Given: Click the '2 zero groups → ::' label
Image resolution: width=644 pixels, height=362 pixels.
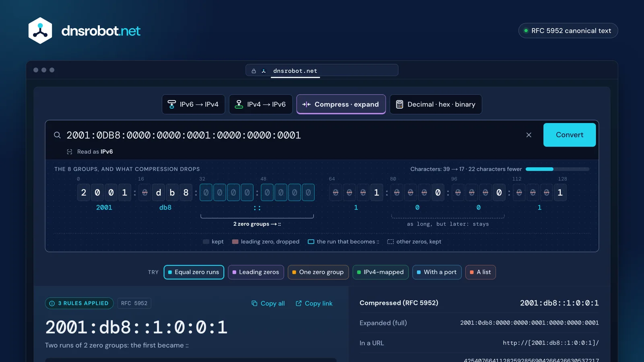Looking at the screenshot, I should pos(257,224).
